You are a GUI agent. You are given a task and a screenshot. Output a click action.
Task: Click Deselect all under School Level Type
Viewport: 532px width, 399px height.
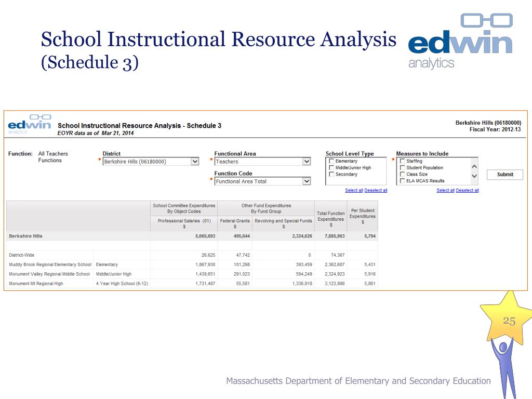coord(376,190)
